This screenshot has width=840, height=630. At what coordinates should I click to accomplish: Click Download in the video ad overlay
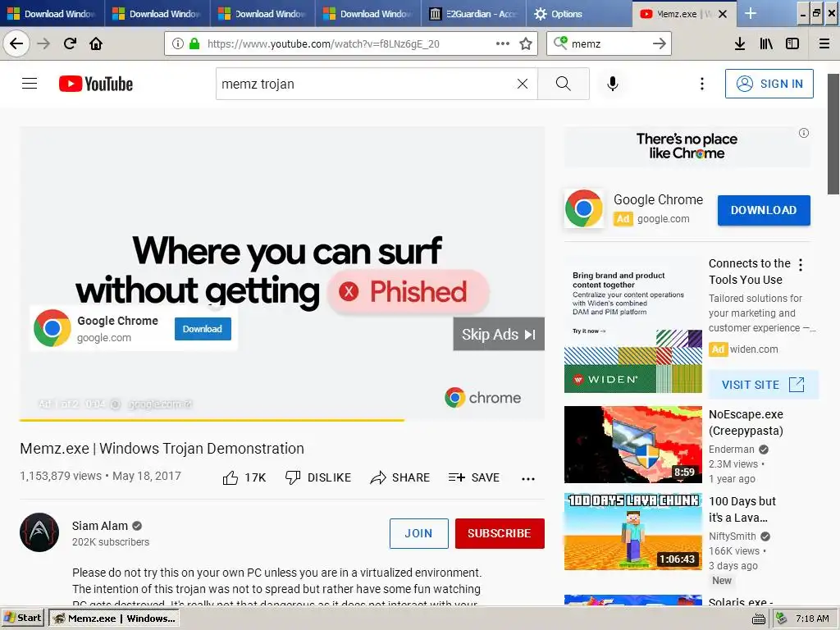pos(203,329)
